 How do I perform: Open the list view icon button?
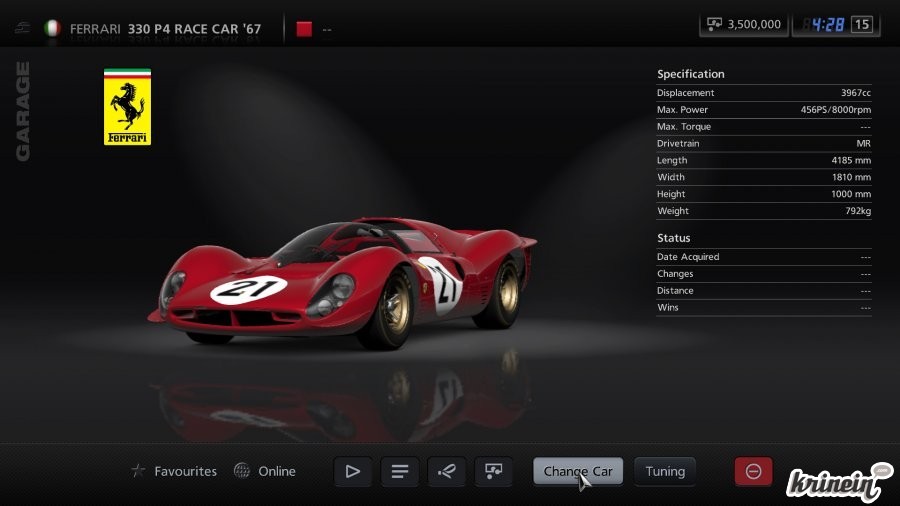[399, 471]
